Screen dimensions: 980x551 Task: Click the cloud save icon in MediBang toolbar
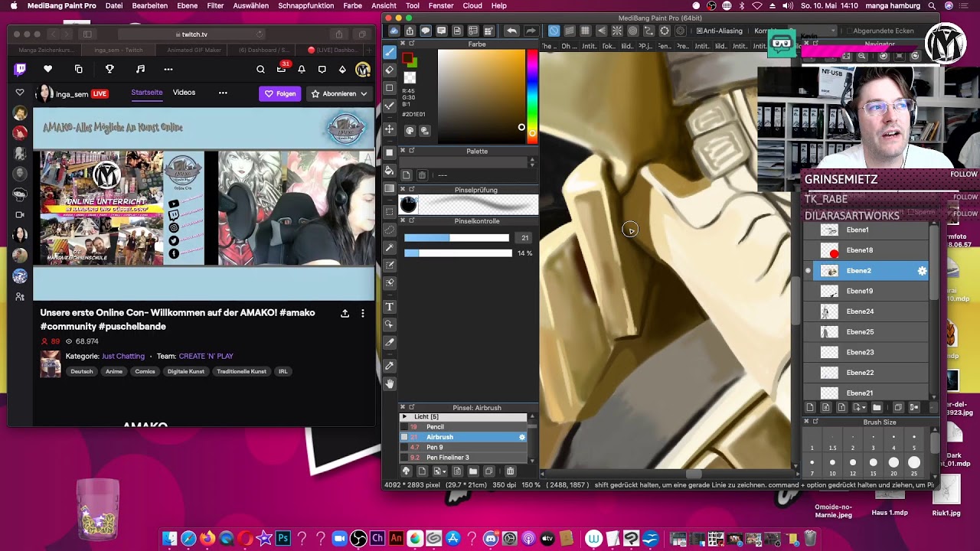(x=394, y=31)
